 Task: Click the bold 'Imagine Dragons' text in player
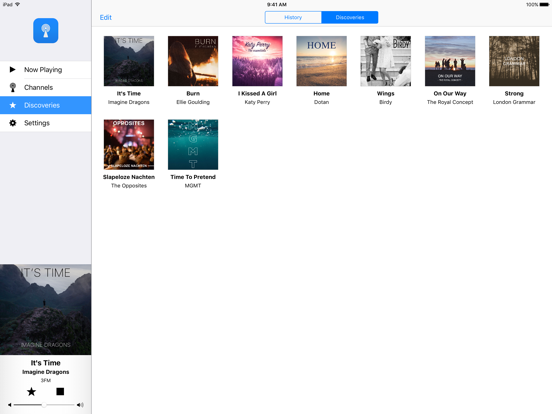tap(45, 372)
